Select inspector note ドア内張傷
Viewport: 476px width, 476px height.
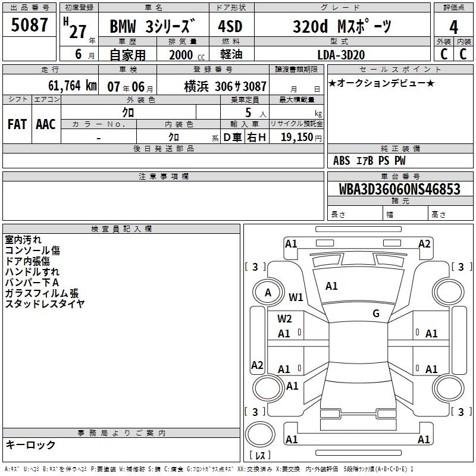click(x=27, y=261)
